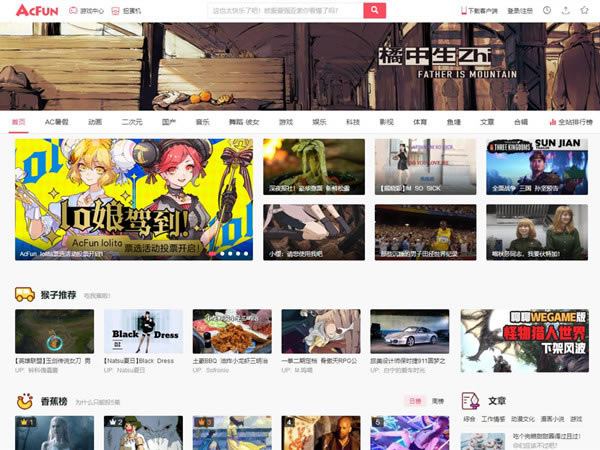This screenshot has width=600, height=450.
Task: Open the 动画 navigation tab
Action: click(x=95, y=122)
